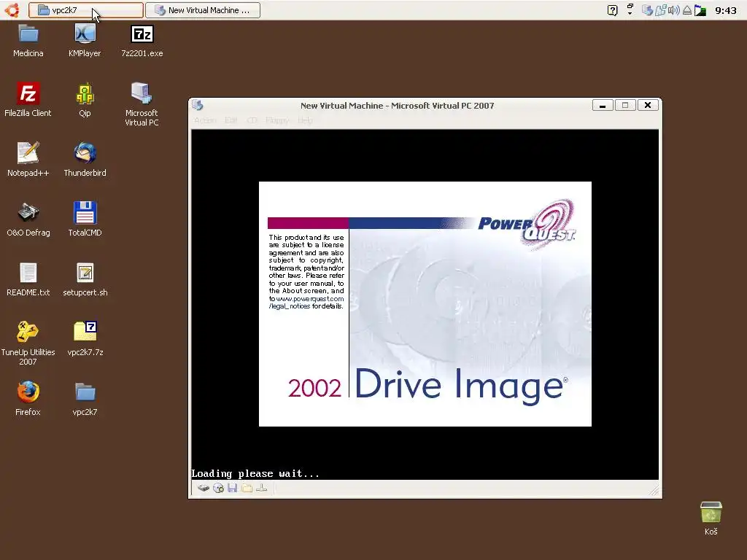Click the shared folders status bar icon
Screen dimensions: 747x560
(x=247, y=488)
